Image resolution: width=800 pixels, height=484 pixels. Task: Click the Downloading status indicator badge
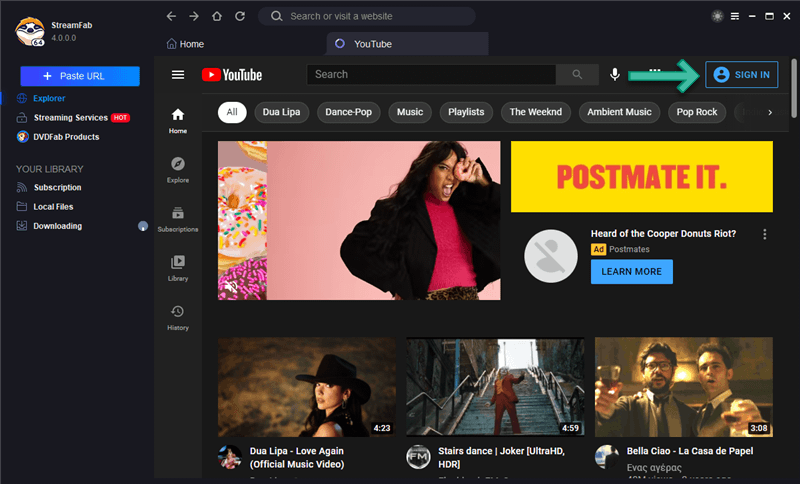tap(143, 226)
